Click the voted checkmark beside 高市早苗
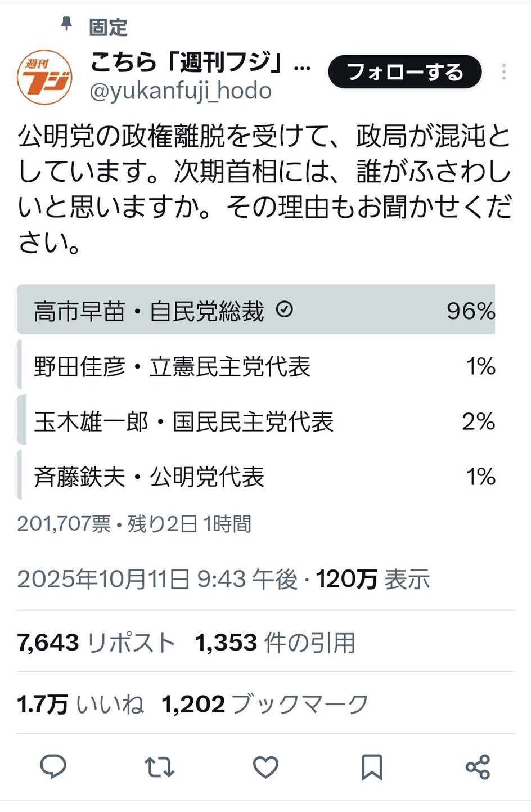Image resolution: width=531 pixels, height=812 pixels. pyautogui.click(x=285, y=309)
